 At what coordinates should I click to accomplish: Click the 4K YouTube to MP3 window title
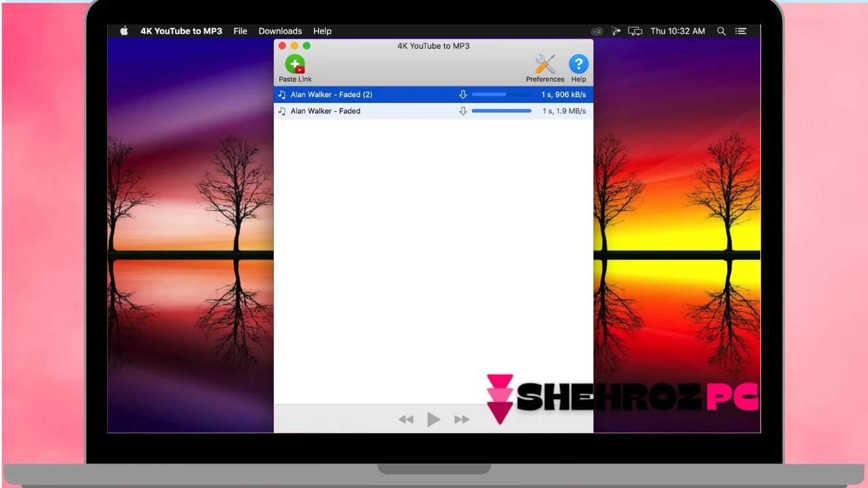tap(433, 46)
